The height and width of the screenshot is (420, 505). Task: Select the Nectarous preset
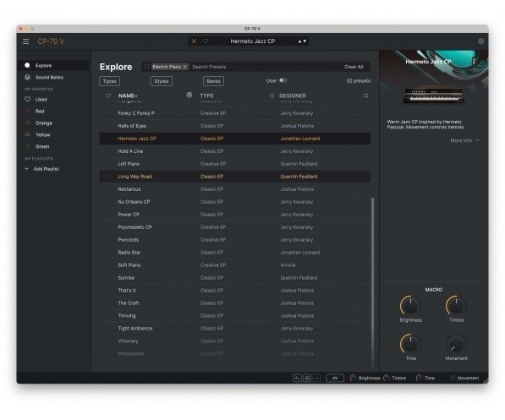pos(235,189)
